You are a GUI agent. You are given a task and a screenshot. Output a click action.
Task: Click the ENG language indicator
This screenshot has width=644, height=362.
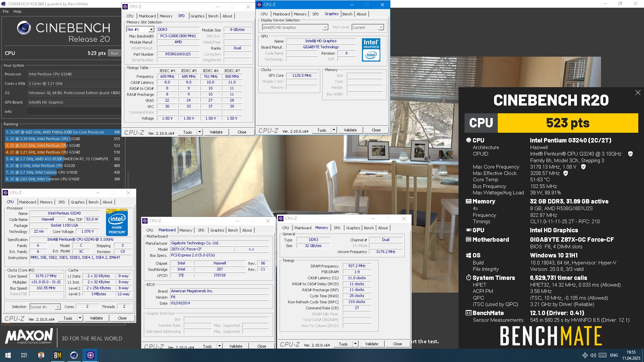tap(614, 355)
